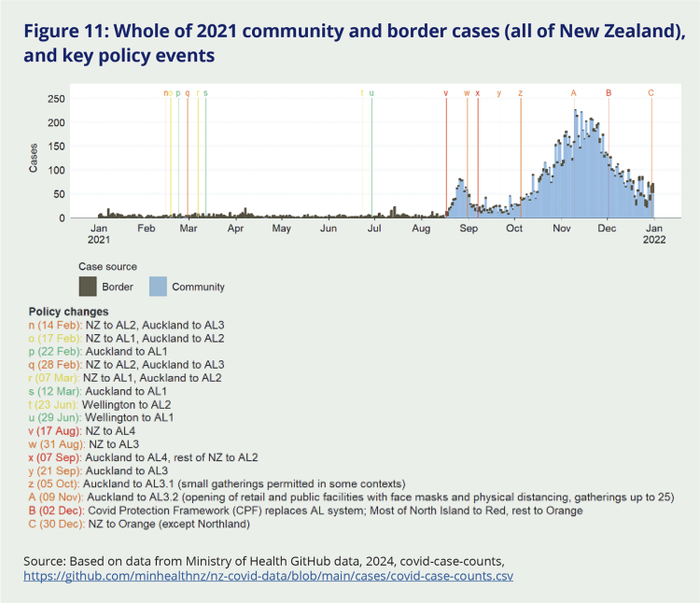Click 'o (17 Feb): NZ to AL1, Auckland to AL2'
Screen dimensions: 700x603
(x=126, y=338)
